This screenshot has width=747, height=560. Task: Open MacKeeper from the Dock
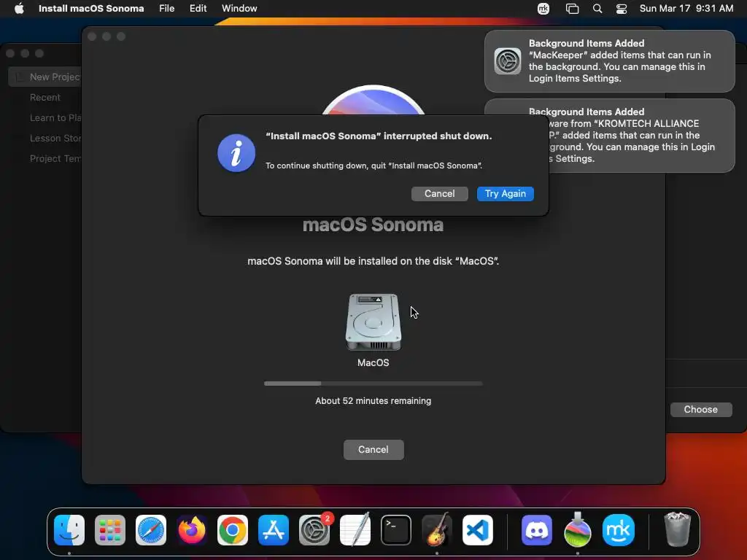619,530
